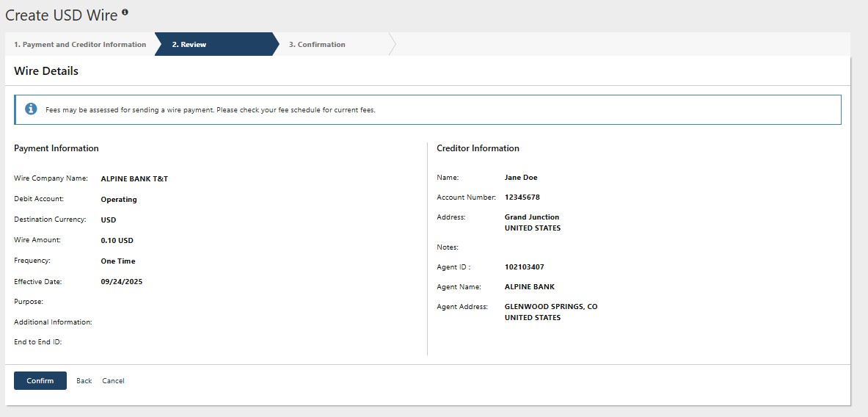Viewport: 868px width, 417px height.
Task: Click the account number 12345678
Action: tap(522, 197)
